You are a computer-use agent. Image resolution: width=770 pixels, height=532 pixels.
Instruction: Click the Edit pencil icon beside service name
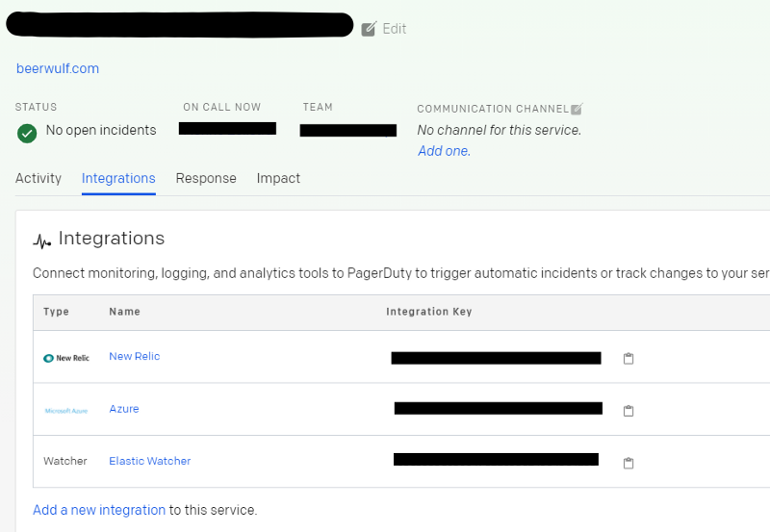point(369,29)
